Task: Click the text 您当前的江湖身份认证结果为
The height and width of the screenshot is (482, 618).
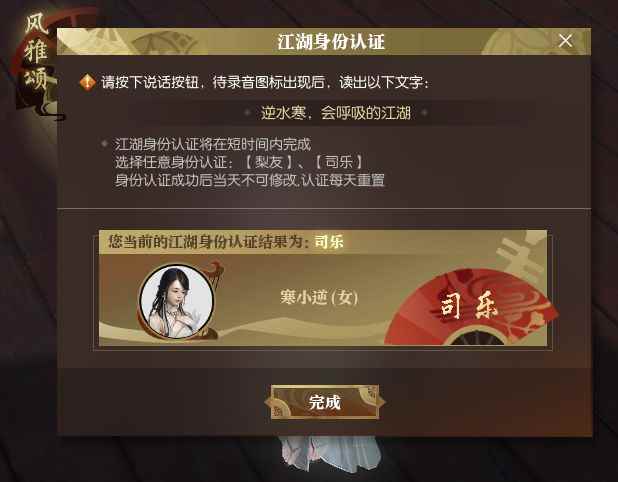Action: click(209, 242)
